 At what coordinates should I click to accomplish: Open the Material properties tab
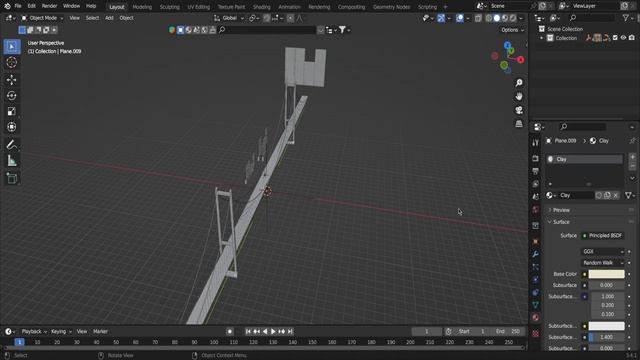tap(536, 318)
